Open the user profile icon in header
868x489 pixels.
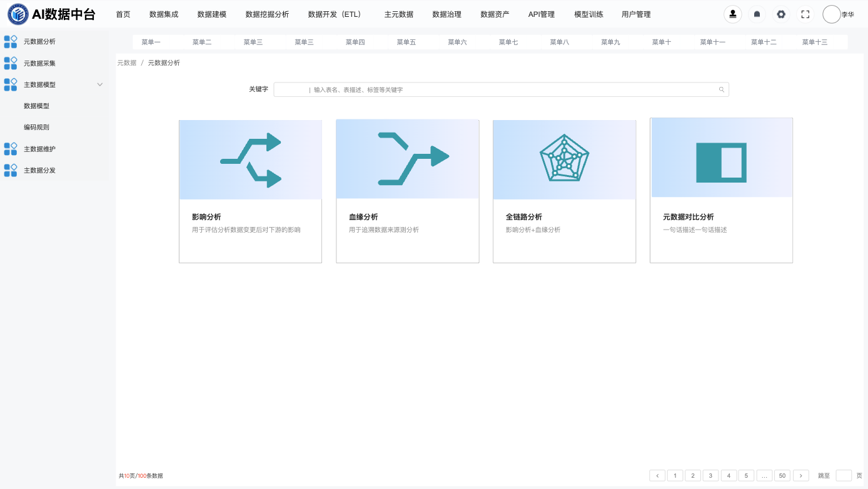tap(733, 14)
